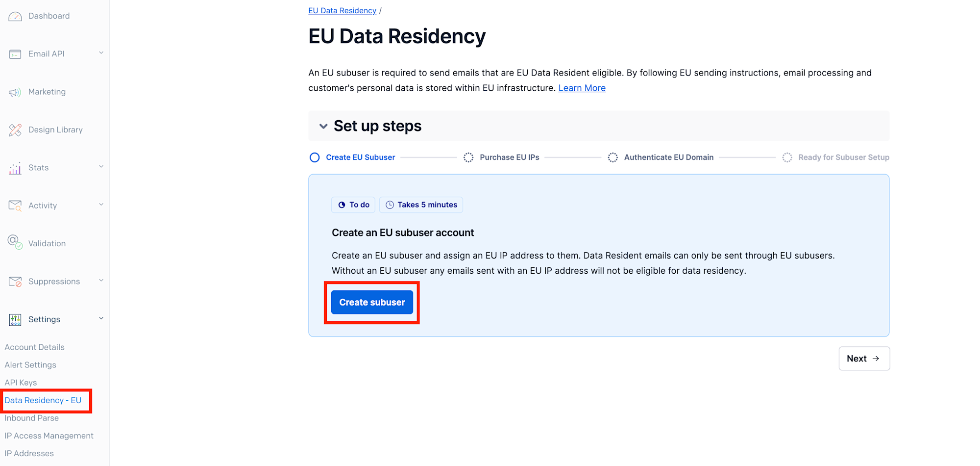Click the Marketing megaphone icon
The width and height of the screenshot is (980, 466).
15,92
